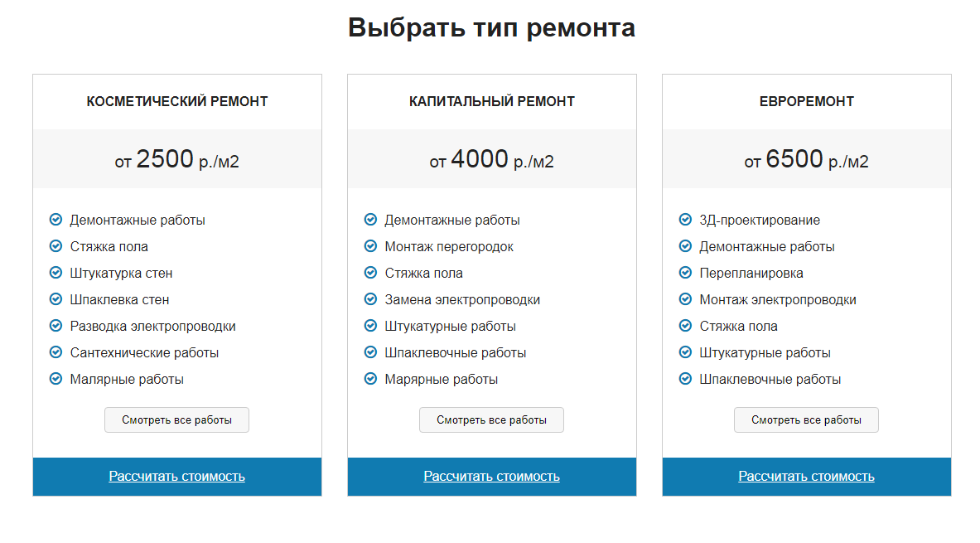Click the check icon beside Шпаклевочные работы in Евроремонт
Image resolution: width=980 pixels, height=543 pixels.
point(683,379)
